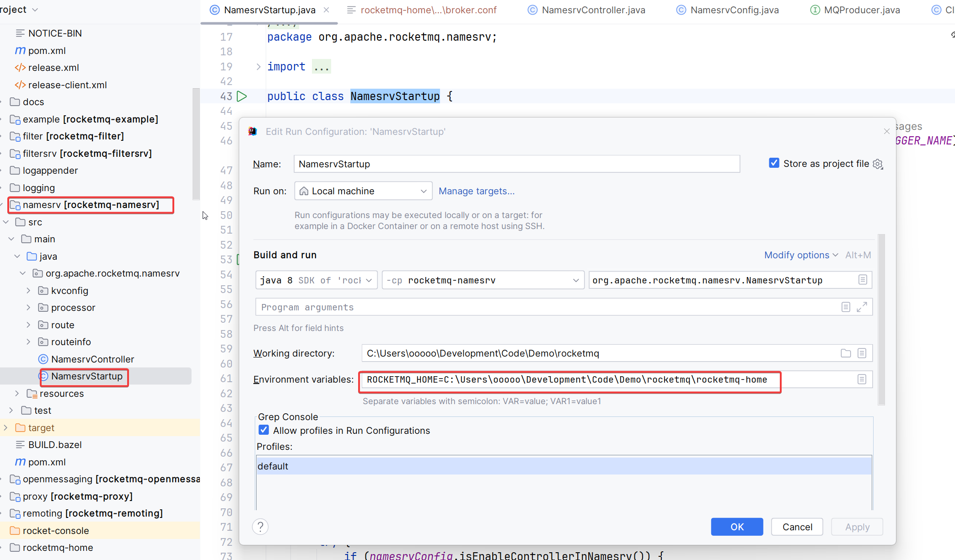
Task: Uncheck the Store as project file checkbox
Action: (774, 163)
